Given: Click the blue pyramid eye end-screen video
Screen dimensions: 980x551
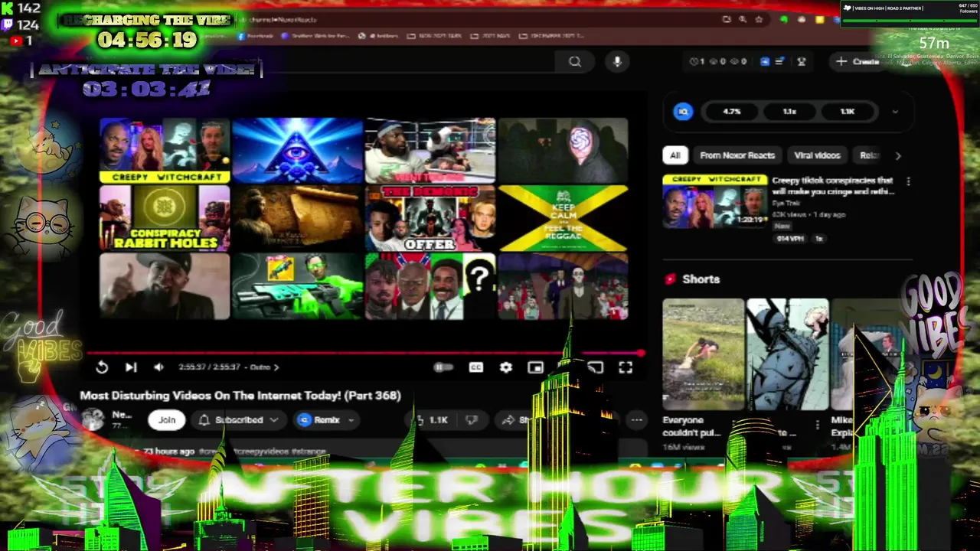Looking at the screenshot, I should coord(297,151).
